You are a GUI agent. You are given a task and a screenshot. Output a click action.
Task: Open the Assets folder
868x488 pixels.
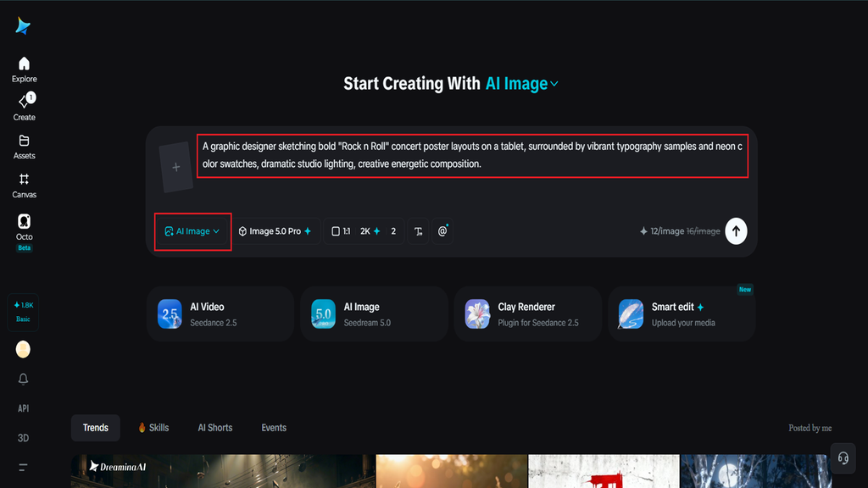[24, 147]
